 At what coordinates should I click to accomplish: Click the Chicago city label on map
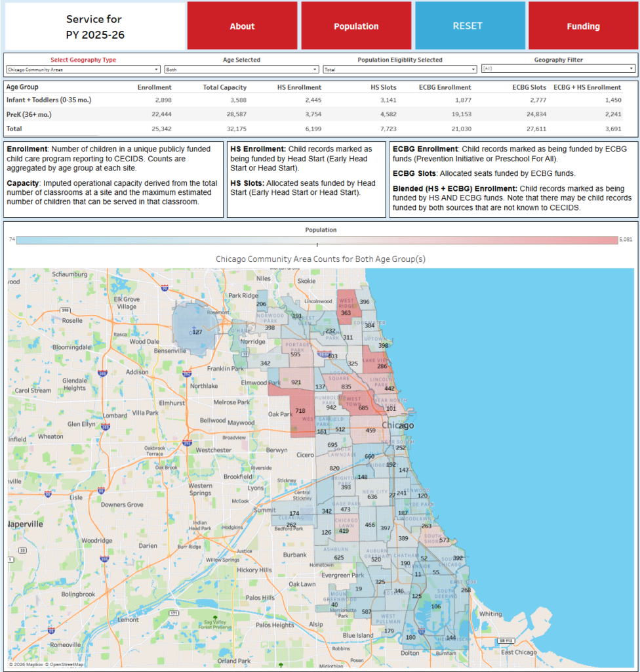tap(398, 425)
